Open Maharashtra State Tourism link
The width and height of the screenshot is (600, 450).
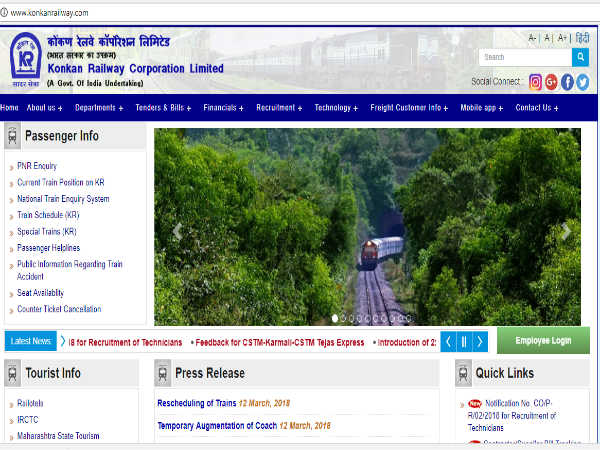[x=58, y=436]
